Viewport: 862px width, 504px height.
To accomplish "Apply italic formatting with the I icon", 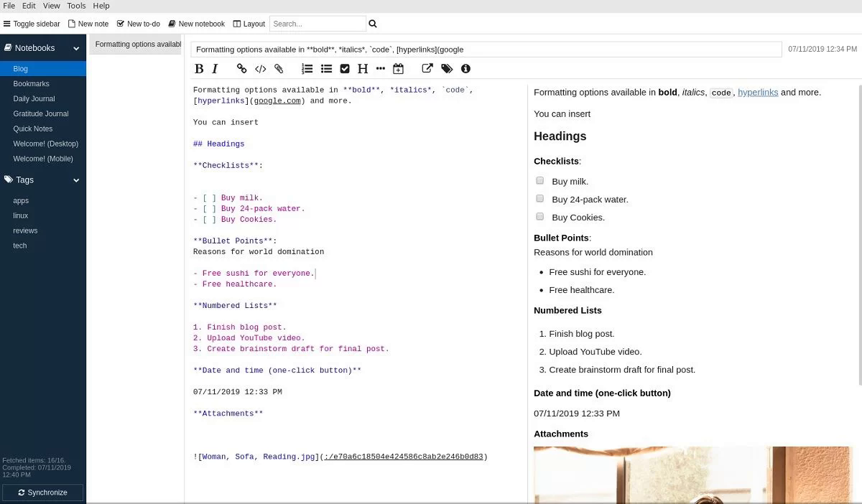I will pos(215,69).
